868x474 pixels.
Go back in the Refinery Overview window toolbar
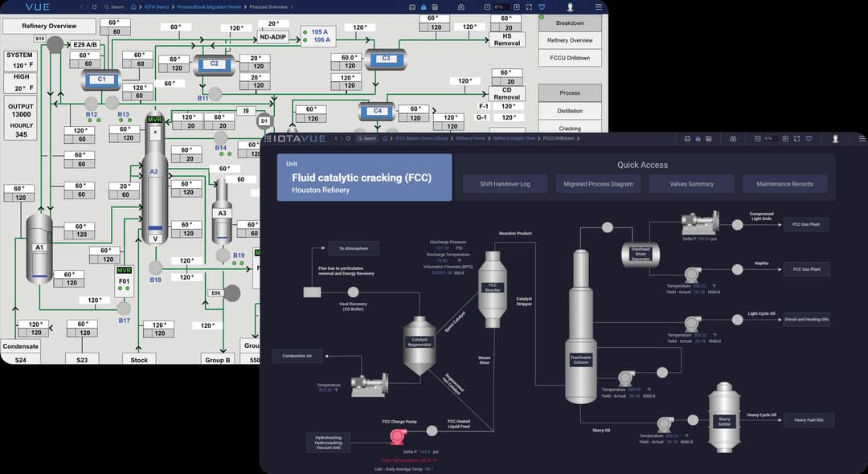click(x=82, y=7)
